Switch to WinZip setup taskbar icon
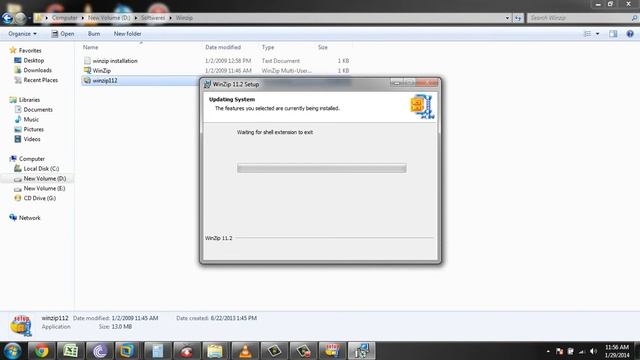 point(332,351)
